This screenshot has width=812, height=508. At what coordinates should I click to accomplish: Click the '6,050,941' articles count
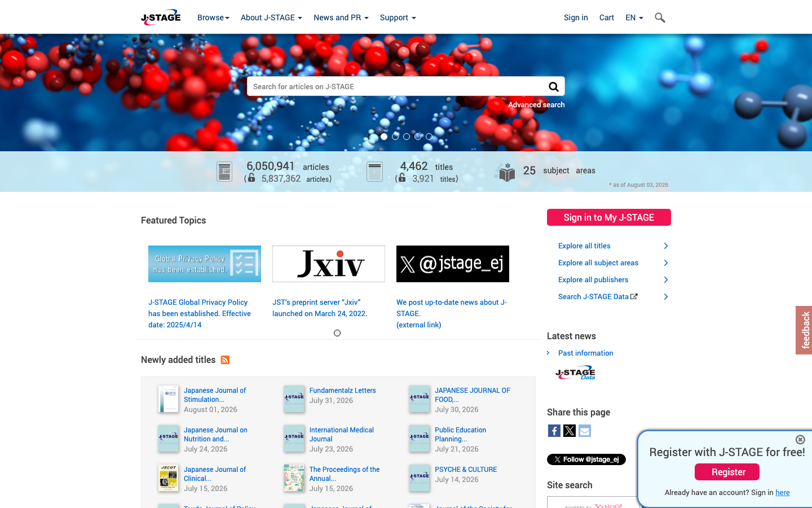[271, 166]
